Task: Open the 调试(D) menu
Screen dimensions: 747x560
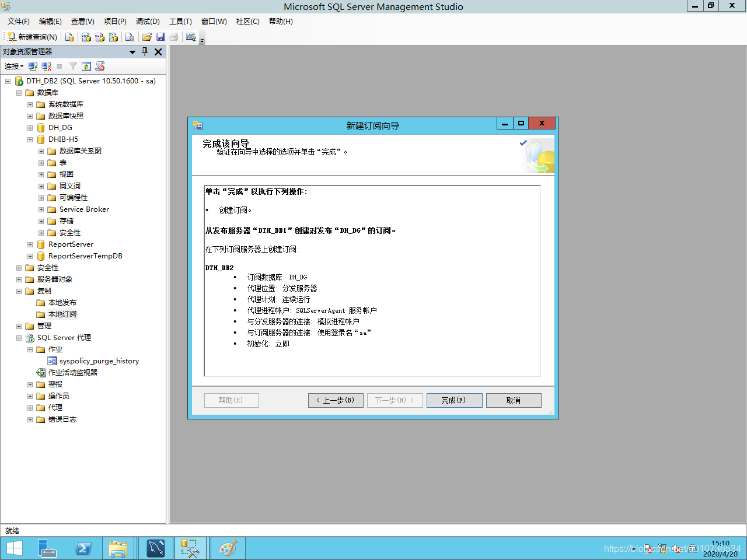Action: [x=148, y=21]
